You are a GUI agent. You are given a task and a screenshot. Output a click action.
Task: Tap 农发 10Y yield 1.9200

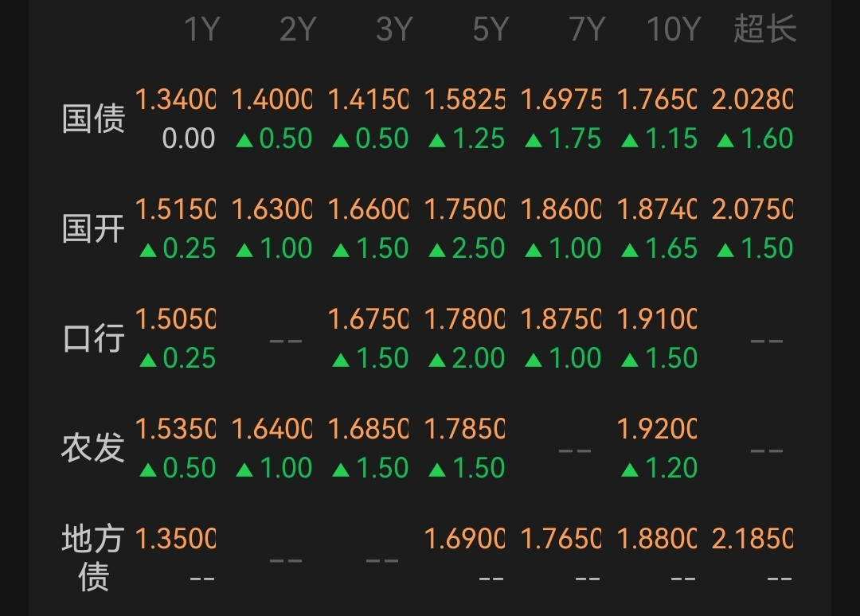656,430
